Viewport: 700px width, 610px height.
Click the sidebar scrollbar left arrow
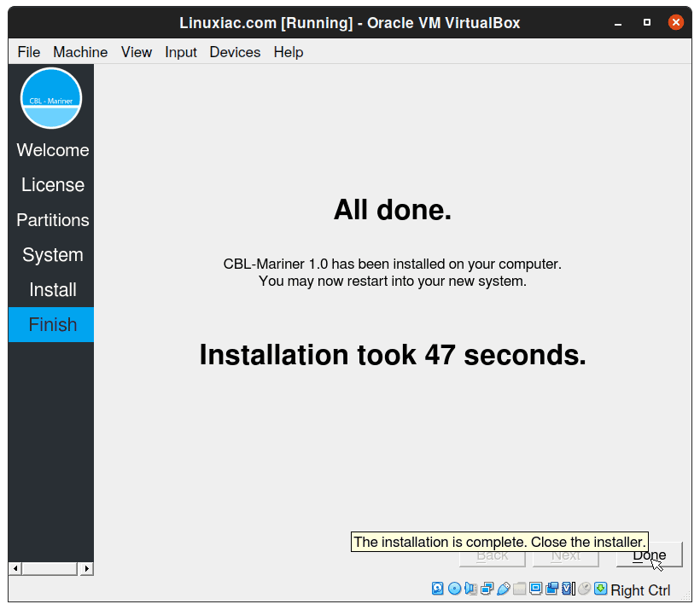(15, 568)
